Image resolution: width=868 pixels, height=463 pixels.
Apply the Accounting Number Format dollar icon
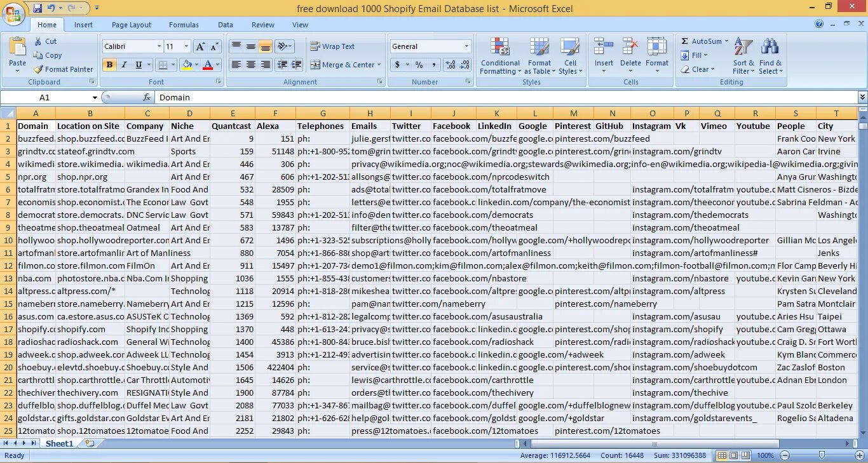pos(397,65)
